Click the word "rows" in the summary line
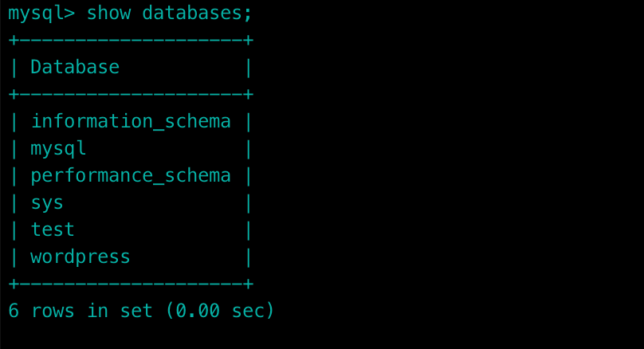 click(53, 312)
